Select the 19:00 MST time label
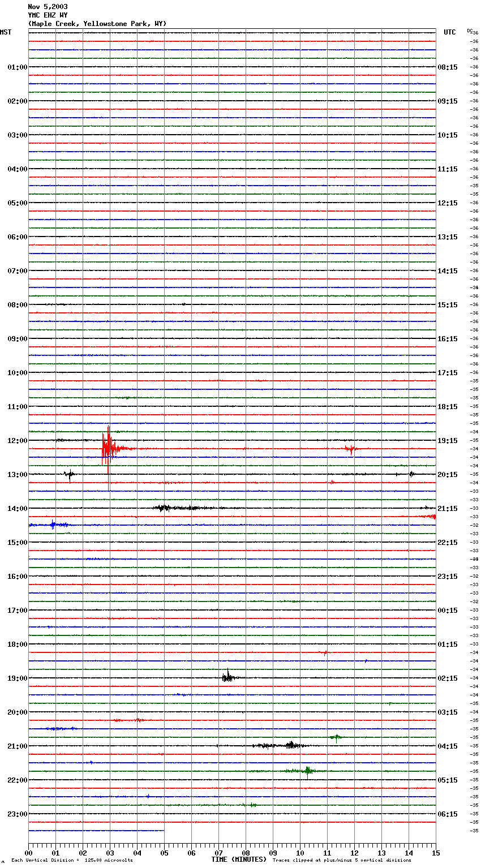The image size is (481, 868). click(18, 678)
